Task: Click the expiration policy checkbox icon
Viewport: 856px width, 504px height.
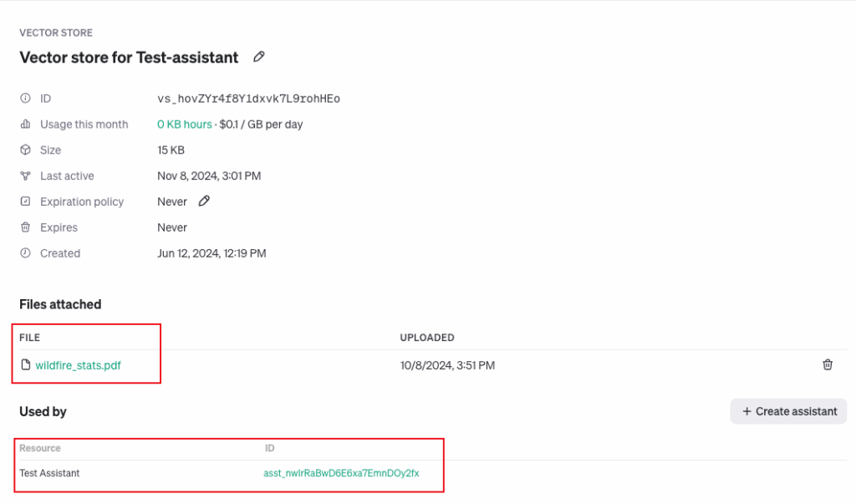Action: pyautogui.click(x=25, y=201)
